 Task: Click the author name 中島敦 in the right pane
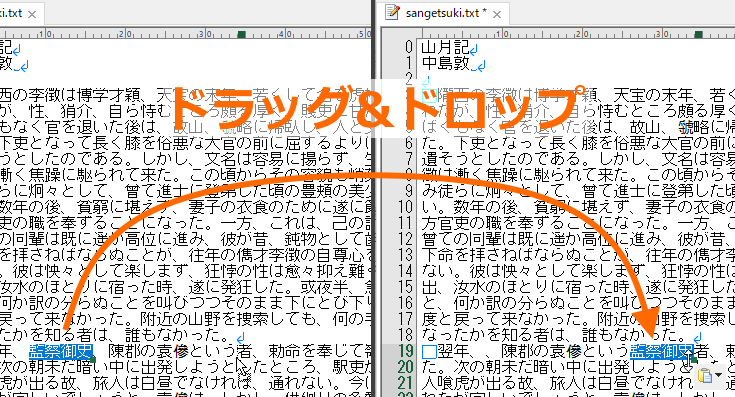click(x=445, y=63)
